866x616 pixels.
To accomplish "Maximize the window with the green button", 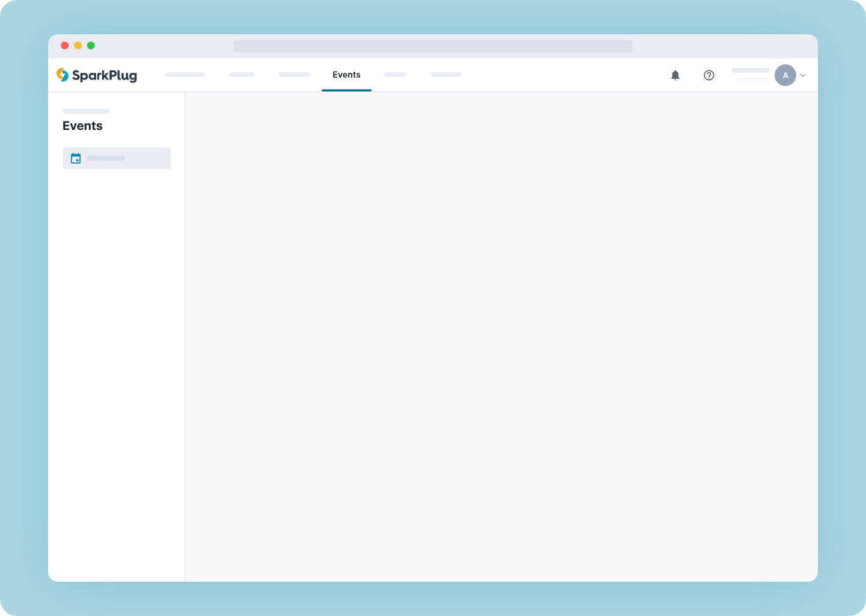I will 91,46.
